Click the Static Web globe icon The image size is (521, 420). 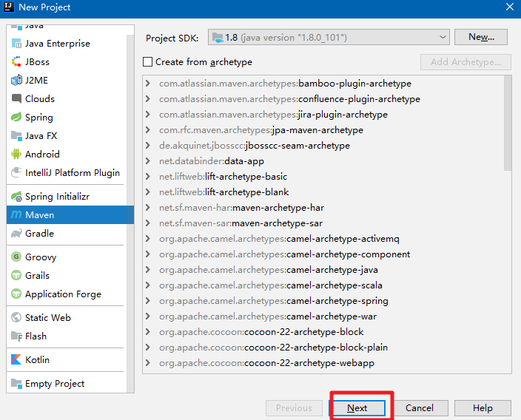pyautogui.click(x=16, y=317)
